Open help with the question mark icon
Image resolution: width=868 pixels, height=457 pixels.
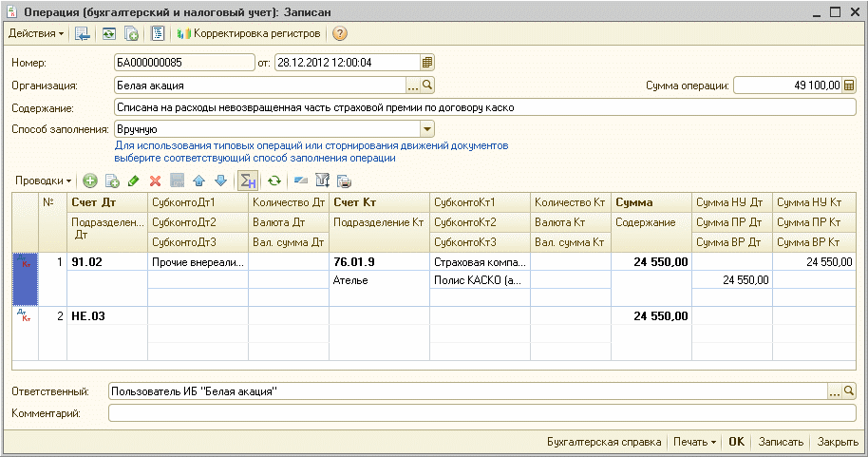tap(340, 33)
